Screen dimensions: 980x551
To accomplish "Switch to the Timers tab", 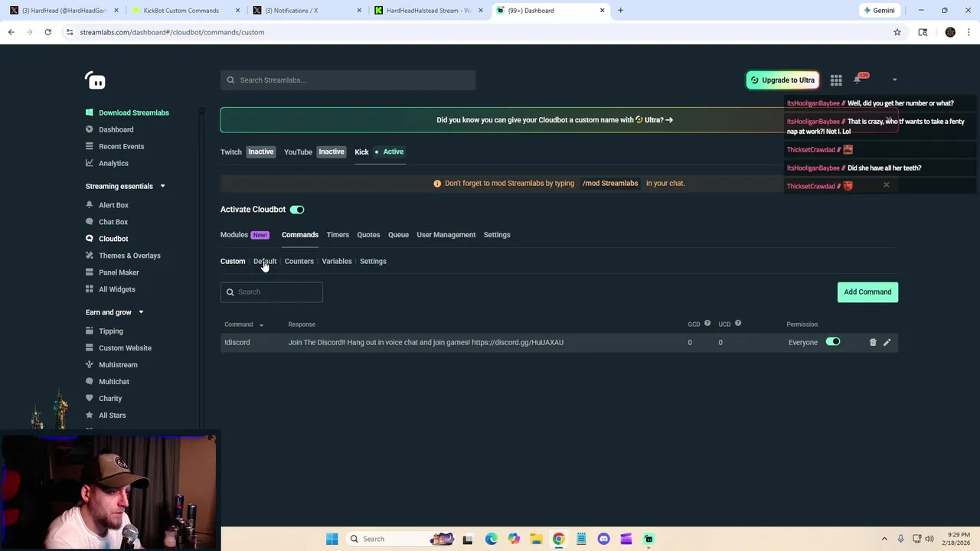I will tap(338, 235).
